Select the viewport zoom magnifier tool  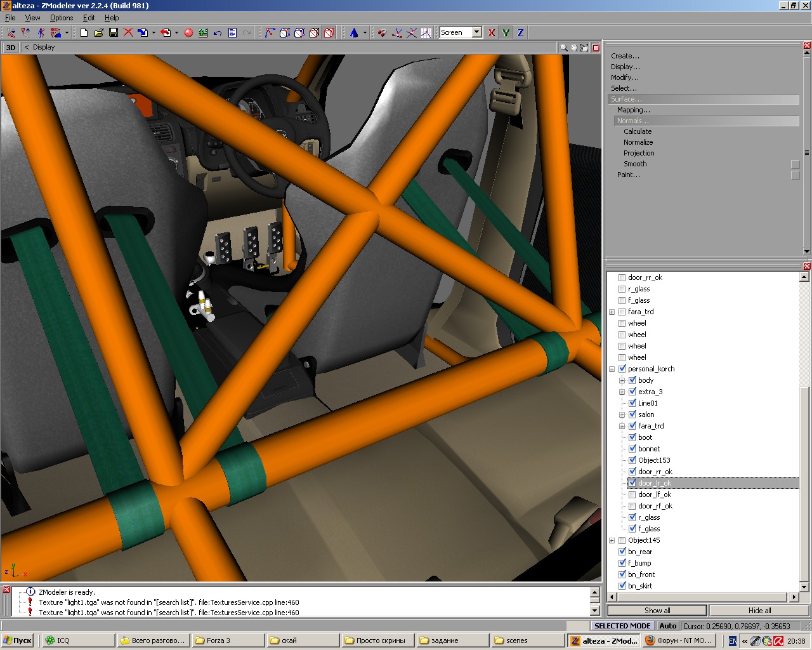coord(563,48)
